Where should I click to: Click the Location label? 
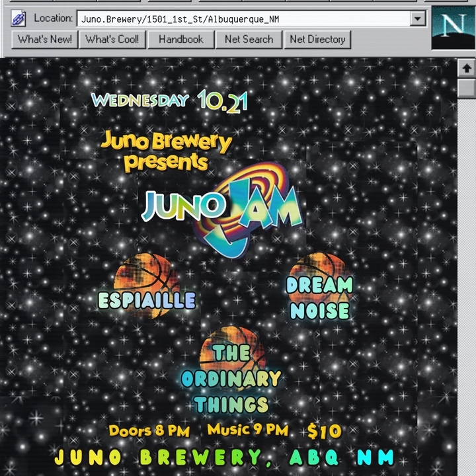point(53,19)
